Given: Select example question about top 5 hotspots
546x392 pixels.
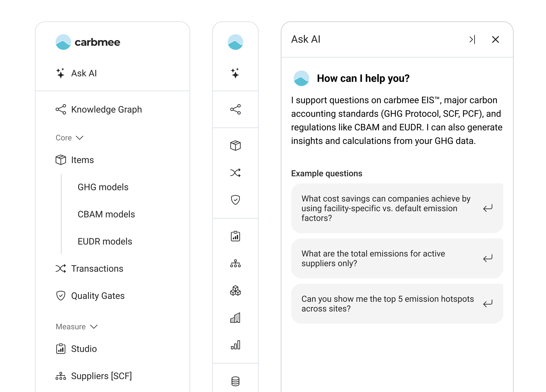Looking at the screenshot, I should click(x=397, y=304).
